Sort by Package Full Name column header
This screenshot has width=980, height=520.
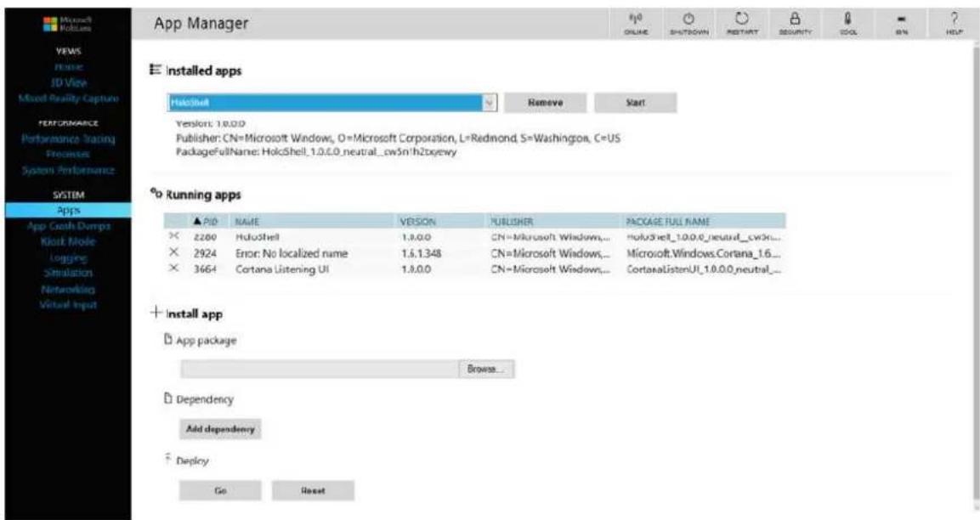[668, 221]
